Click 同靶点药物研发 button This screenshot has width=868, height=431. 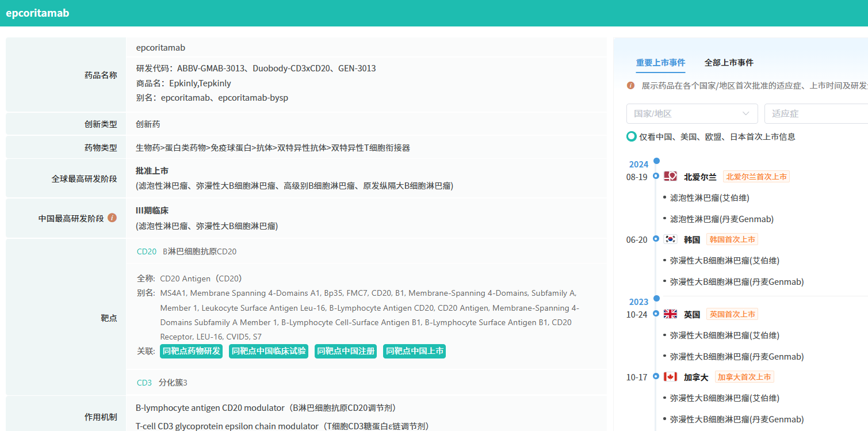coord(191,351)
